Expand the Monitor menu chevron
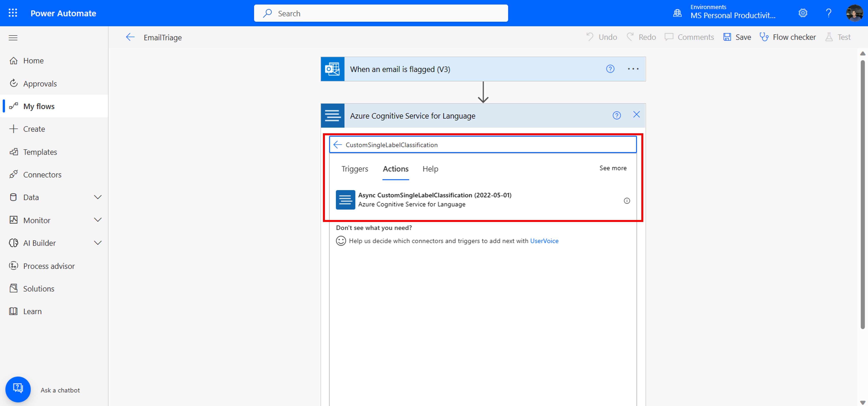868x406 pixels. 98,220
